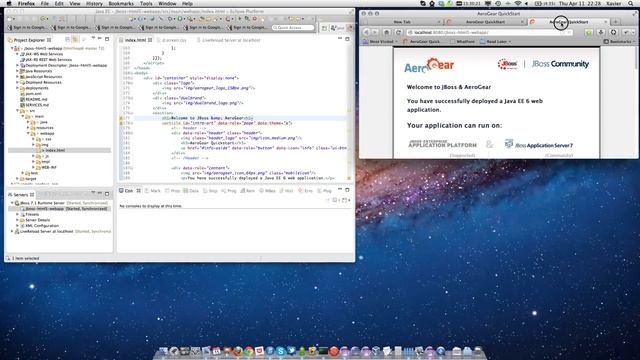Click the Apple menu icon
640x360 pixels.
9,3
